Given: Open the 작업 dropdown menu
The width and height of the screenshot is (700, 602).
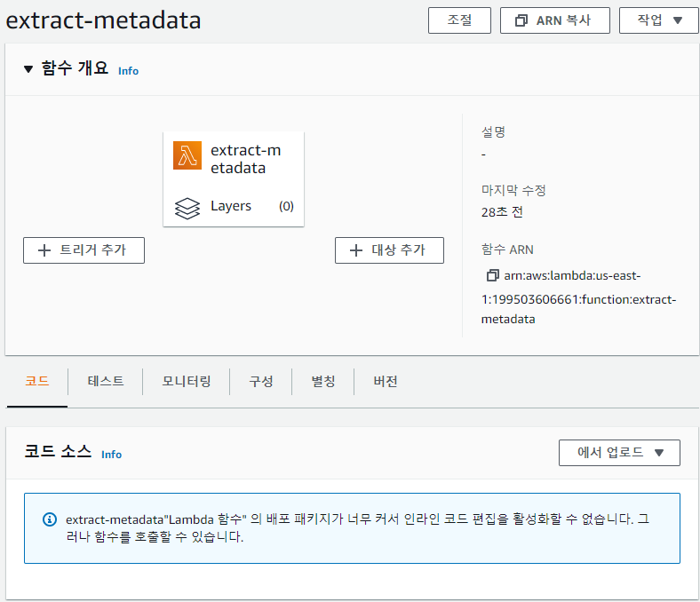Looking at the screenshot, I should (x=659, y=20).
